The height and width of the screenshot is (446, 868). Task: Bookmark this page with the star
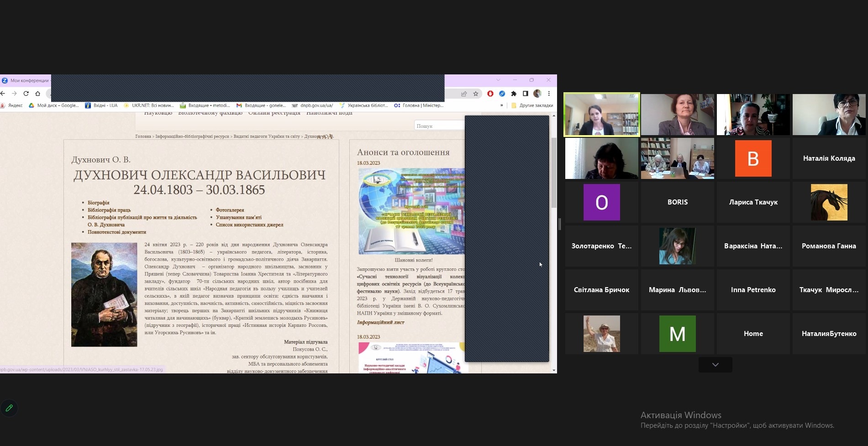point(476,94)
